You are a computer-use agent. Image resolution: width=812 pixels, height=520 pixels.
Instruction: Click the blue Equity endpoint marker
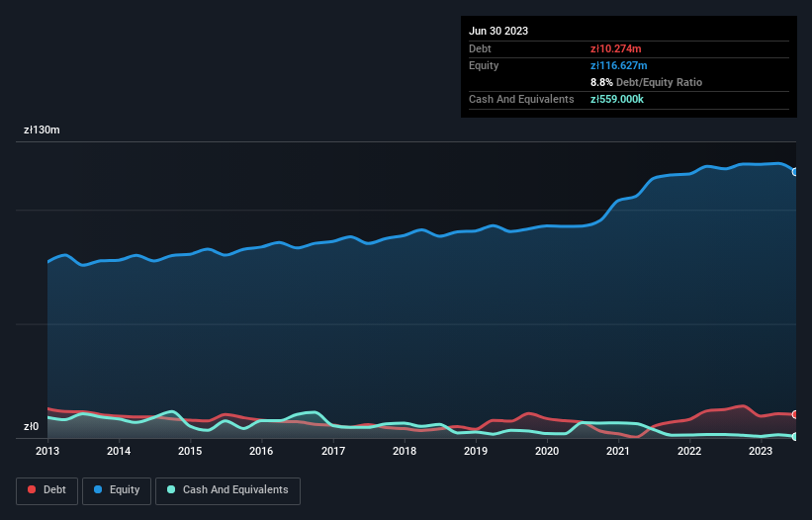795,172
